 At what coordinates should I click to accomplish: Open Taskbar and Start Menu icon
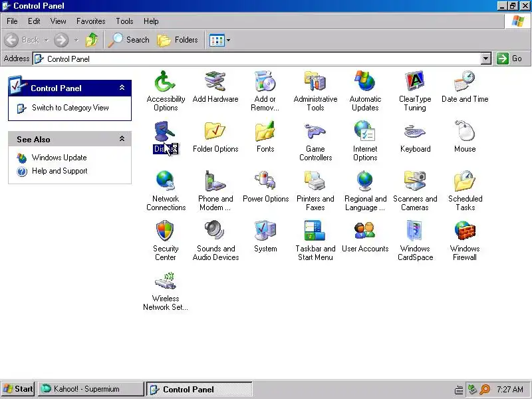tap(315, 231)
